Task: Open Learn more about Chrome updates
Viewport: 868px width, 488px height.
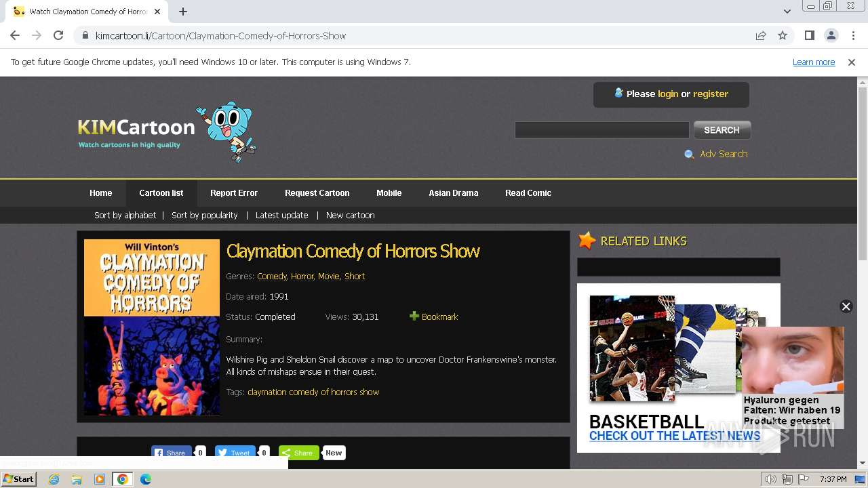Action: tap(814, 62)
